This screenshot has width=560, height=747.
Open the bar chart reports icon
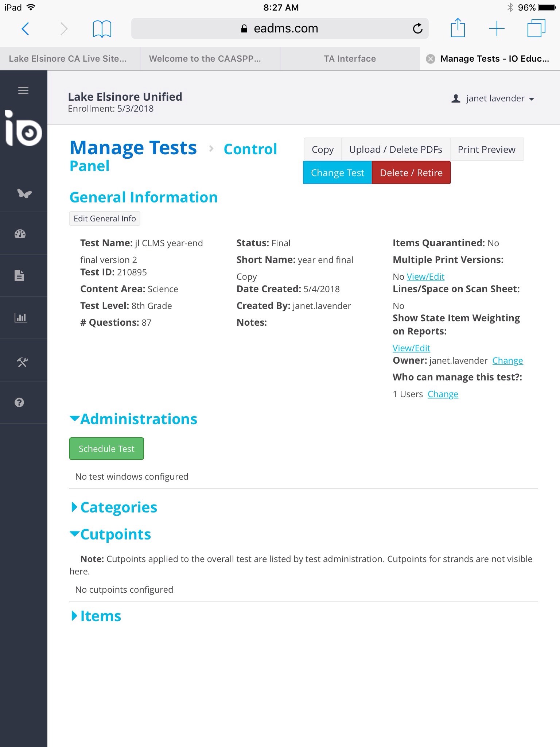point(20,318)
